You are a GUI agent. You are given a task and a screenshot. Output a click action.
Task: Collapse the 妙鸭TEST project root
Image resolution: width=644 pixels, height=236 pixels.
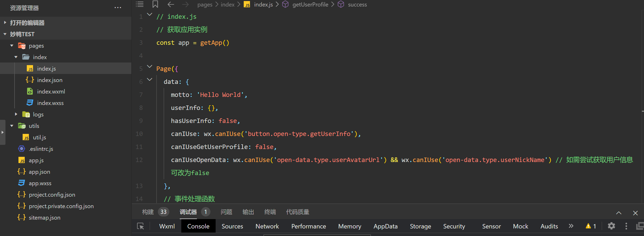pos(5,34)
